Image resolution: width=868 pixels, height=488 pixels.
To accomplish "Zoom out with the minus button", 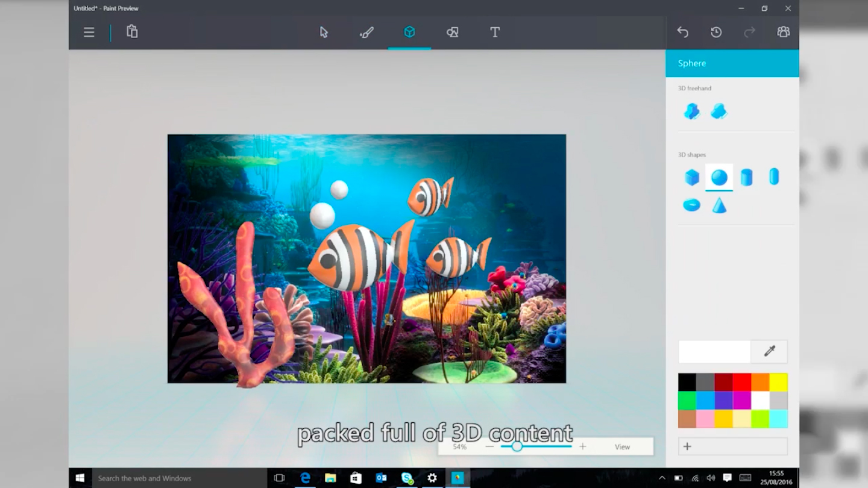I will (489, 446).
